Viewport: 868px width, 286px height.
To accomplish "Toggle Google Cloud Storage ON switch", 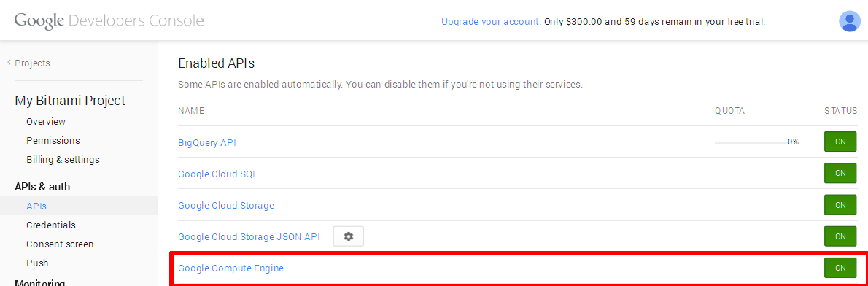I will tap(840, 205).
